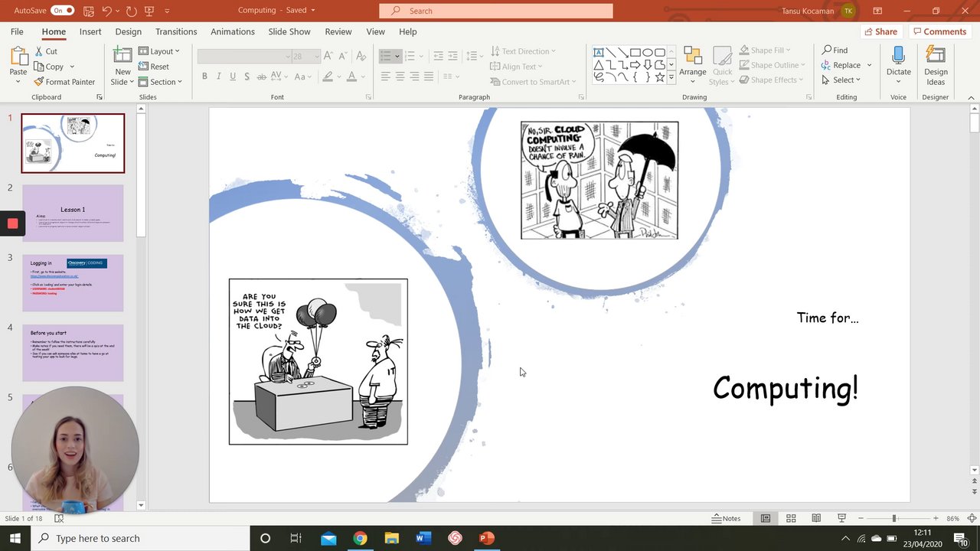Open the Slide Show tab
The width and height of the screenshot is (980, 551).
tap(289, 31)
